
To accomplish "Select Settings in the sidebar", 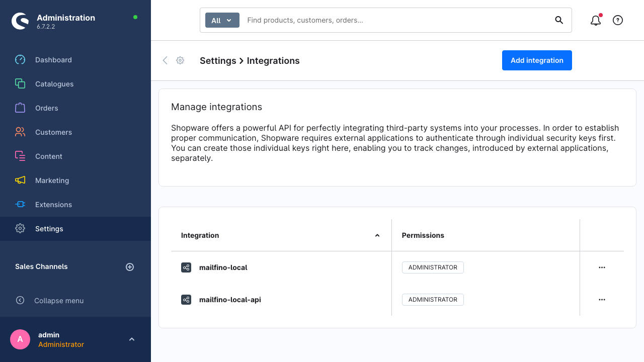I will [x=75, y=229].
